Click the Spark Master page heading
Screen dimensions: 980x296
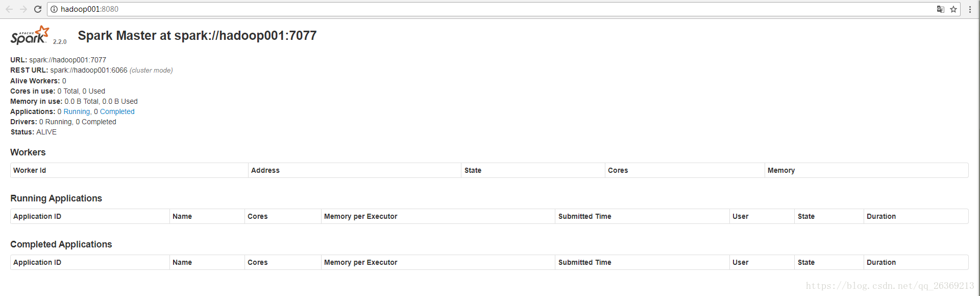tap(197, 35)
